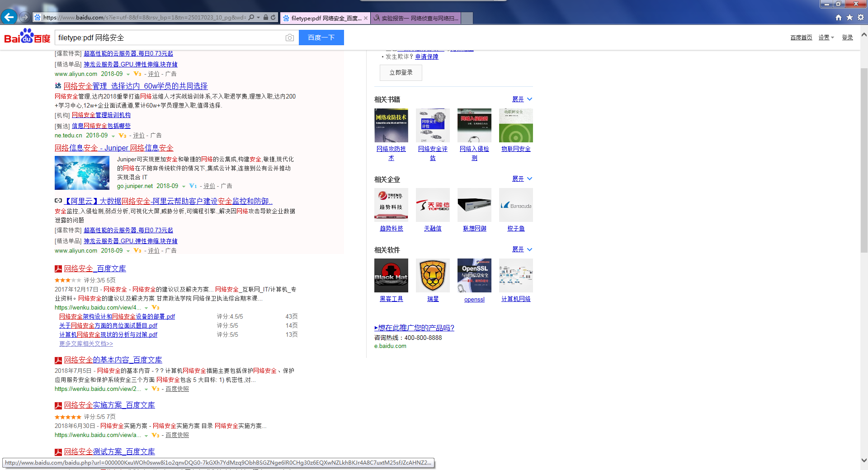868x470 pixels.
Task: Open the Black Hat 黑客工具 thumbnail
Action: 391,276
